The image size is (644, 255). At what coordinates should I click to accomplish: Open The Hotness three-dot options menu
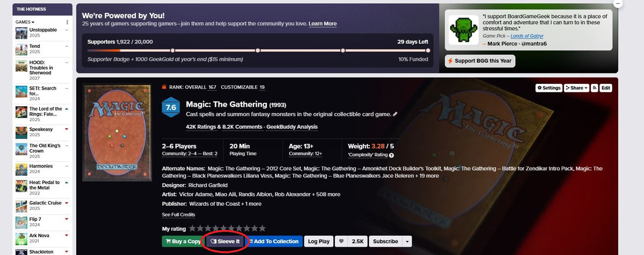click(x=67, y=22)
